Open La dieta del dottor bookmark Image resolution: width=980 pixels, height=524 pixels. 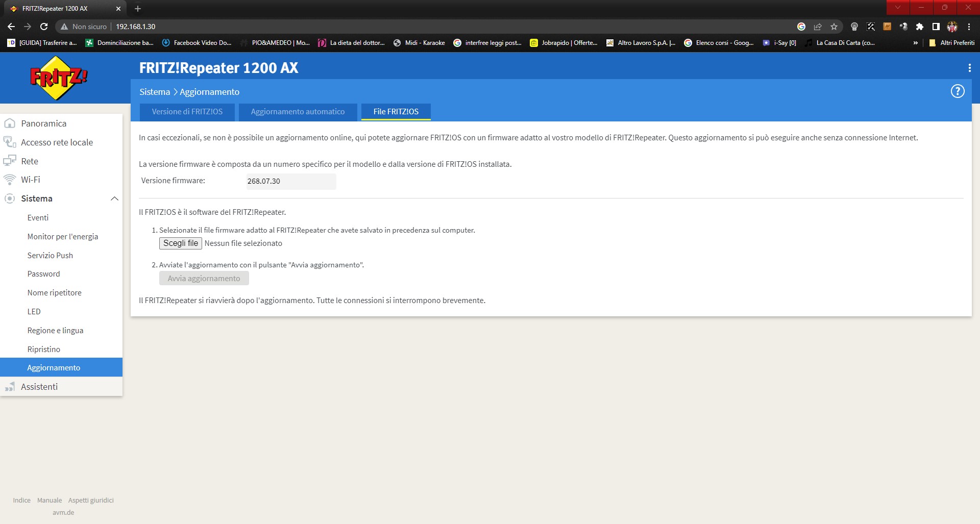351,43
